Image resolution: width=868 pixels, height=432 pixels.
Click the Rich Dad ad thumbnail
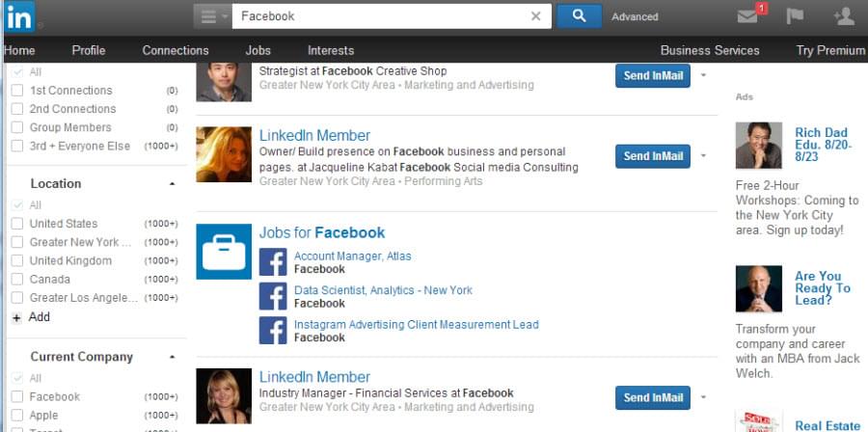(x=759, y=146)
